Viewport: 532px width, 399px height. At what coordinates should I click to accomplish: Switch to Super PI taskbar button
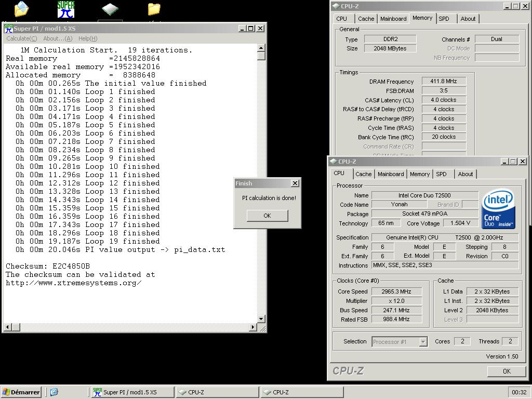pyautogui.click(x=131, y=392)
